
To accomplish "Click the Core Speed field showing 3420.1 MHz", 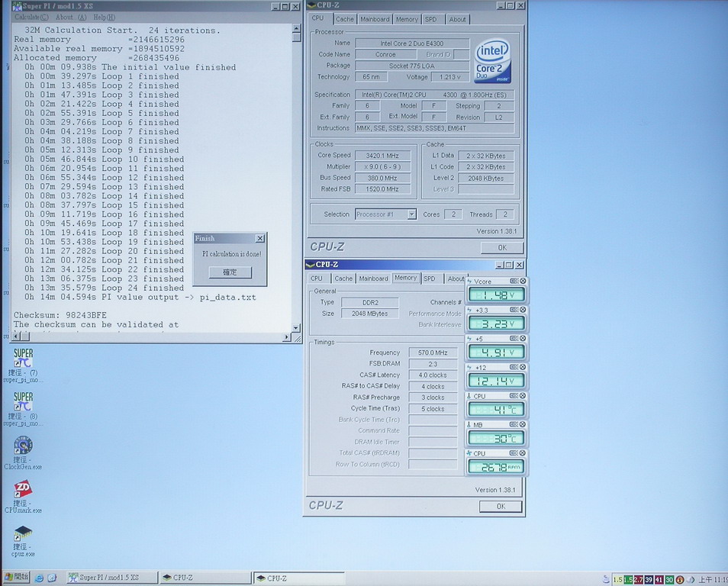I will point(382,156).
